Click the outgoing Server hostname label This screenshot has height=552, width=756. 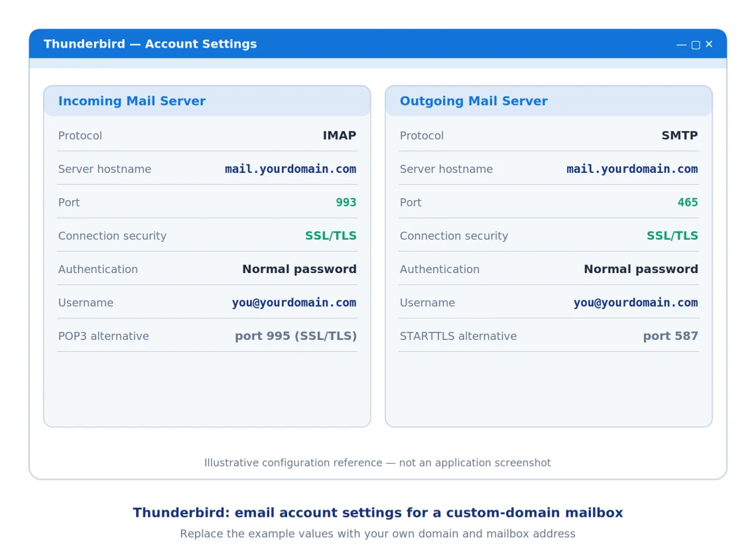(446, 169)
